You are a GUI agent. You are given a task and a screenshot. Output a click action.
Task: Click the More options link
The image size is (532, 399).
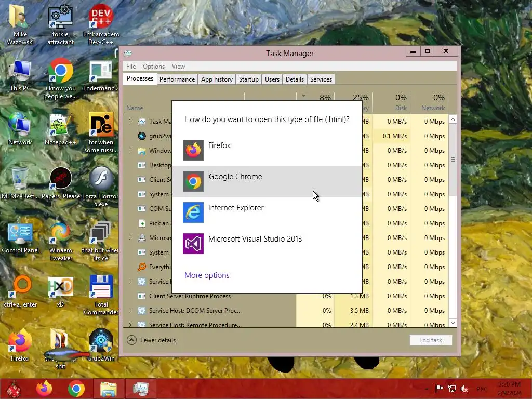click(x=207, y=275)
